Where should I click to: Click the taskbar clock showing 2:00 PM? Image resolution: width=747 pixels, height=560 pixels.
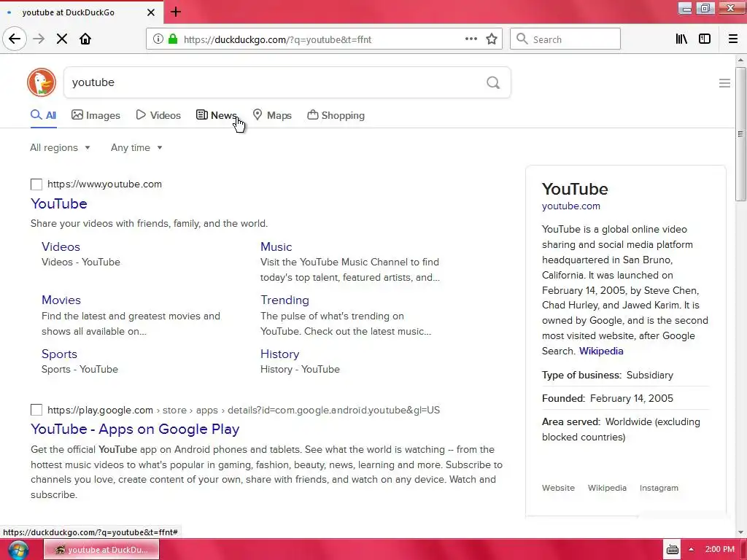pyautogui.click(x=719, y=550)
